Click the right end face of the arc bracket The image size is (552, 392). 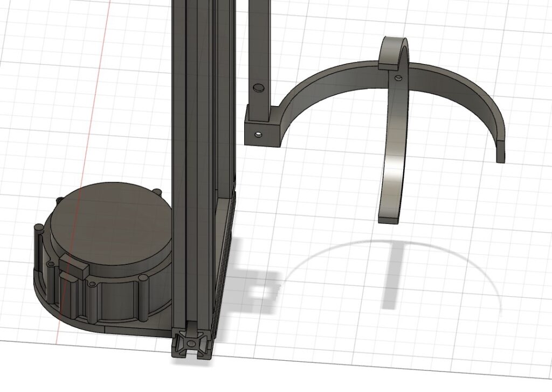[x=500, y=150]
